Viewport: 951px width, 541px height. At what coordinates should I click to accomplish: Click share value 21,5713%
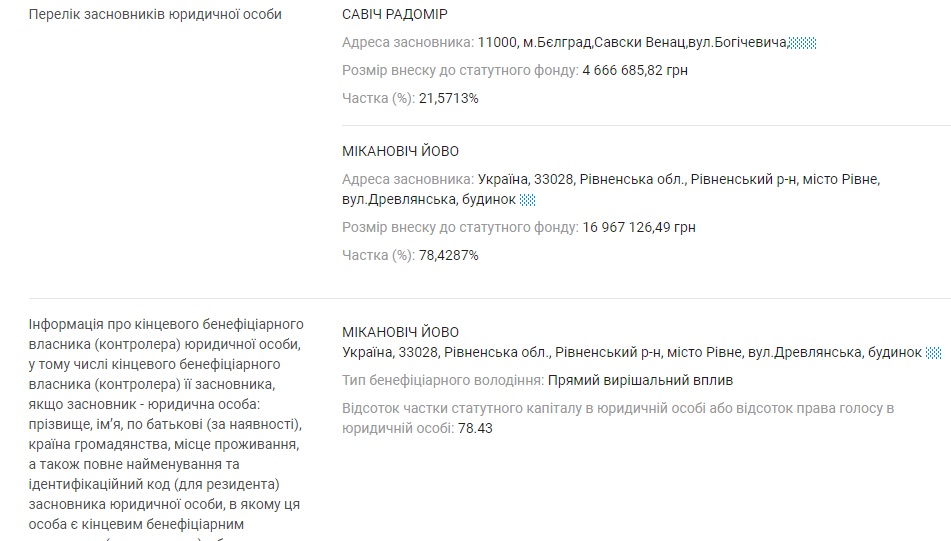(x=448, y=98)
